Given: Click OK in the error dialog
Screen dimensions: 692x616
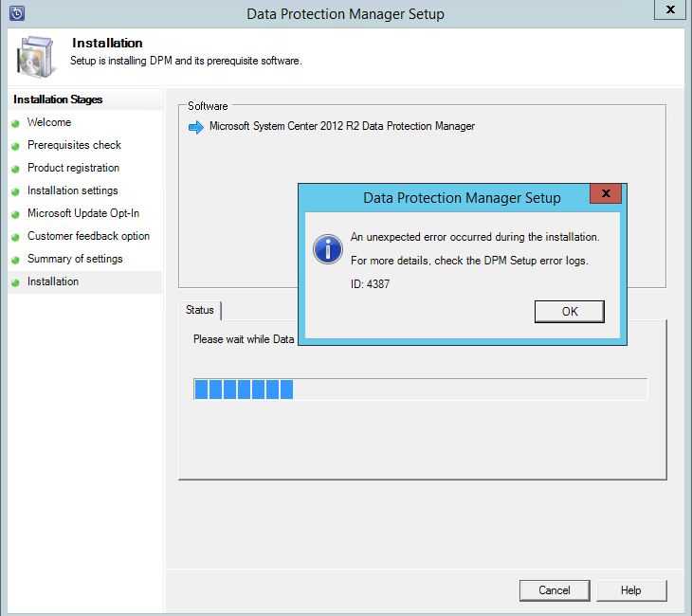Looking at the screenshot, I should coord(570,312).
